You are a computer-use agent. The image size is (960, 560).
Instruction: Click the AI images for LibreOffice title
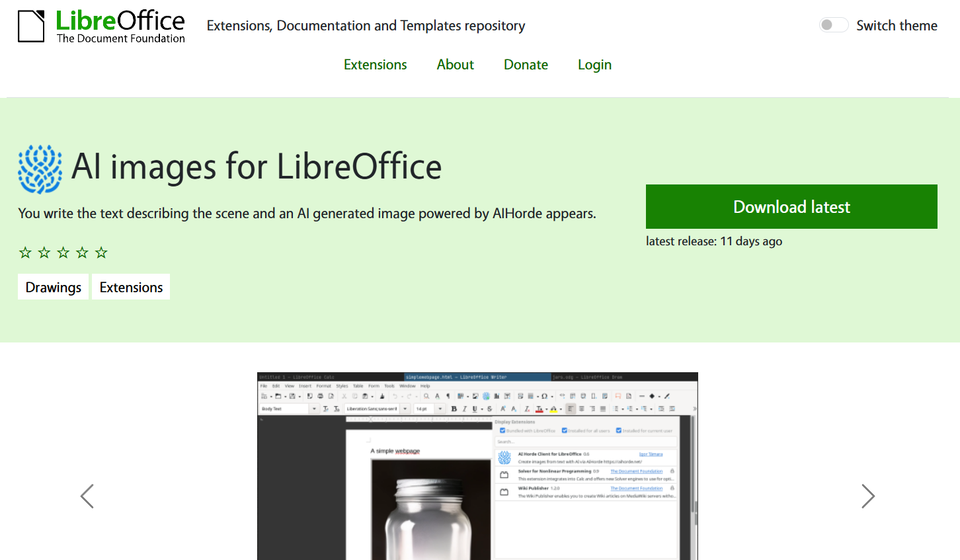256,167
